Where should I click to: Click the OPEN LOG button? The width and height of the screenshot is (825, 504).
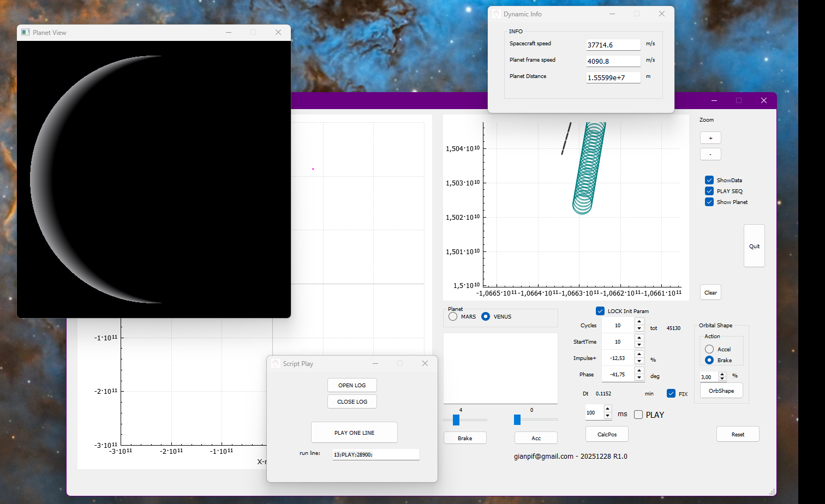click(x=352, y=385)
